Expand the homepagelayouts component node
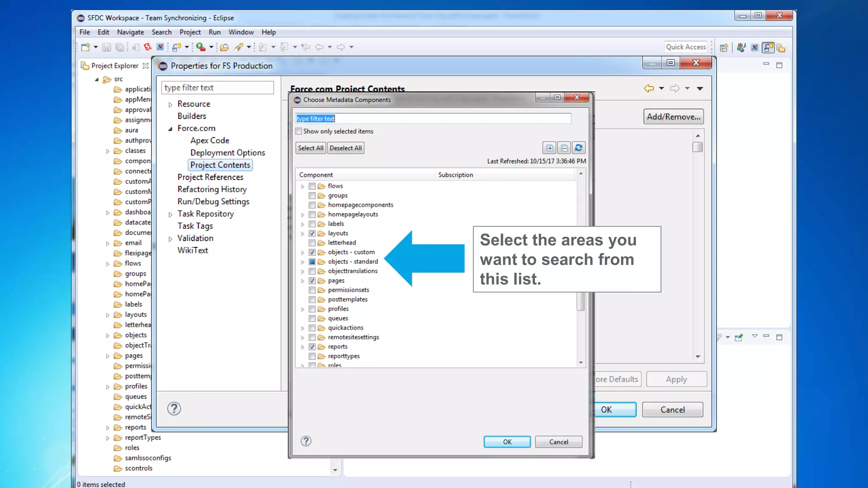This screenshot has height=488, width=868. click(x=303, y=215)
